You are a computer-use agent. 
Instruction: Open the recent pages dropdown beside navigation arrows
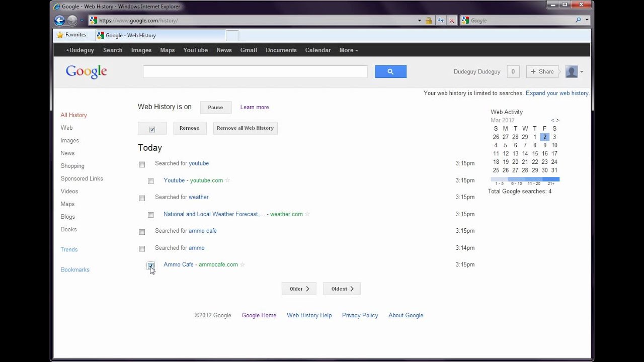(82, 21)
